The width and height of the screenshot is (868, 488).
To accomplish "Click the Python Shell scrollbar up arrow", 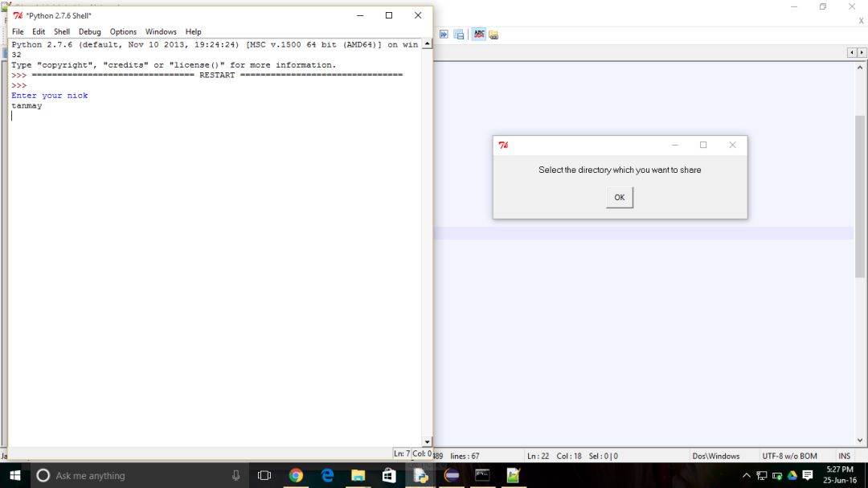I will 427,43.
